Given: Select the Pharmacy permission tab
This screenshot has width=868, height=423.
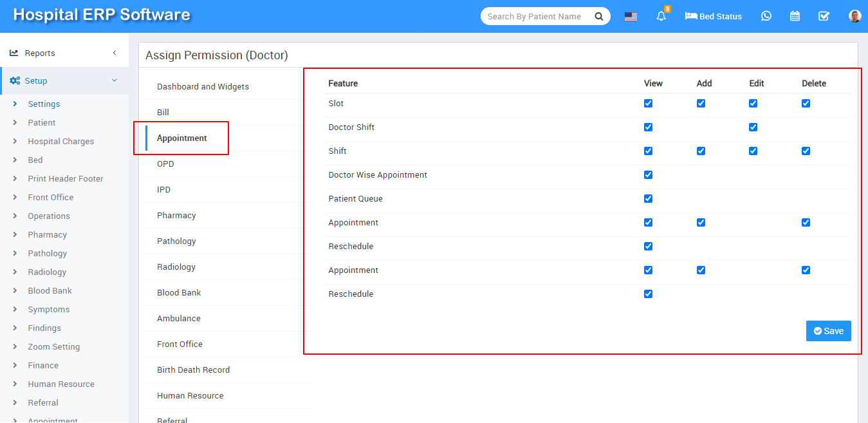Looking at the screenshot, I should (x=176, y=215).
